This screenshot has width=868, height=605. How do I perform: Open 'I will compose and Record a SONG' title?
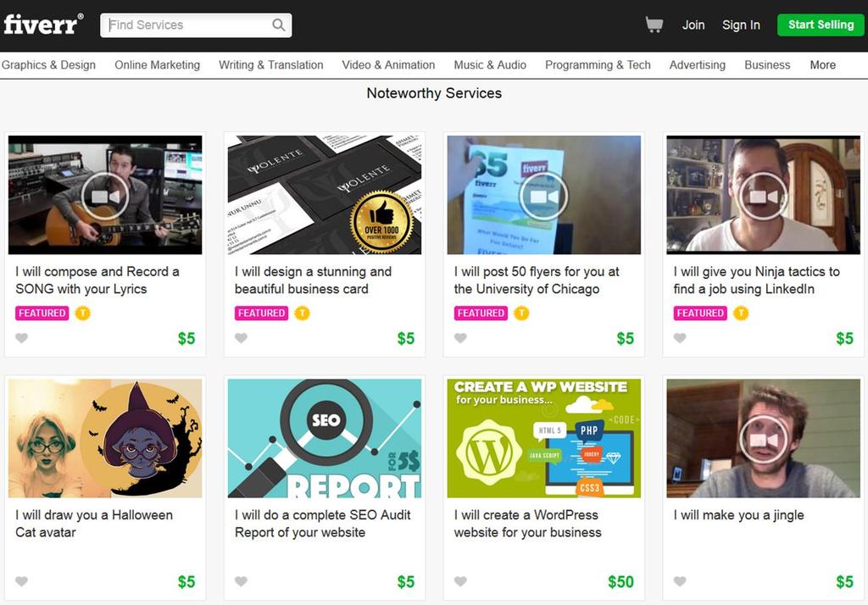(x=97, y=280)
